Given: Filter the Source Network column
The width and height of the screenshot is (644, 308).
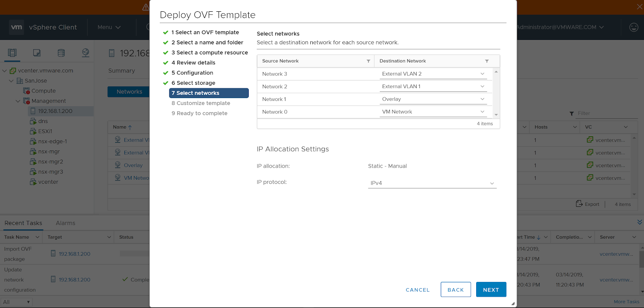Looking at the screenshot, I should coord(368,61).
